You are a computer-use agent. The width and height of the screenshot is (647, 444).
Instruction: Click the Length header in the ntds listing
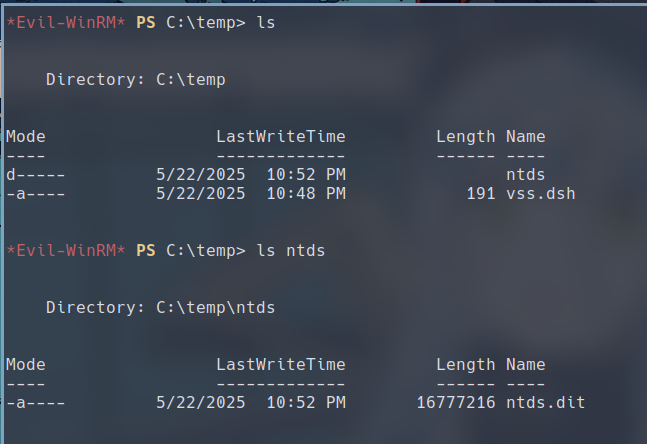(x=465, y=364)
